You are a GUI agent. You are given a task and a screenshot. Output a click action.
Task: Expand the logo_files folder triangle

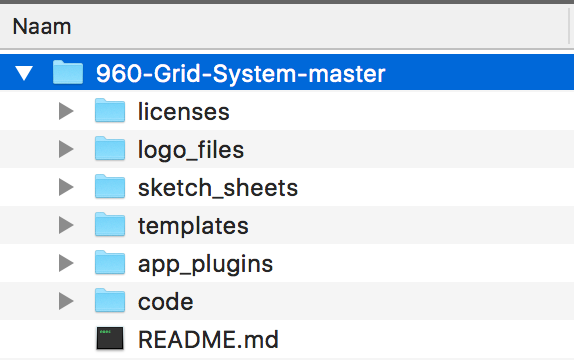[x=66, y=149]
